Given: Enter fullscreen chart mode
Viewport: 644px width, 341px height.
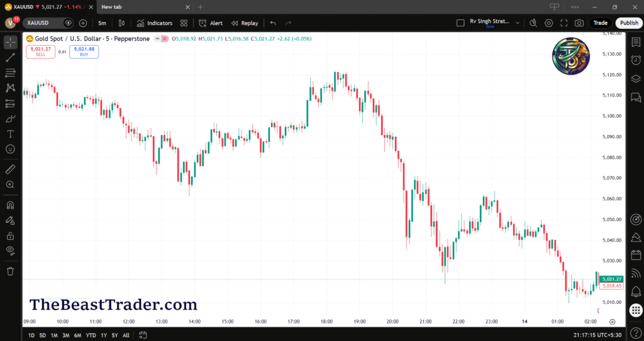Looking at the screenshot, I should (564, 23).
